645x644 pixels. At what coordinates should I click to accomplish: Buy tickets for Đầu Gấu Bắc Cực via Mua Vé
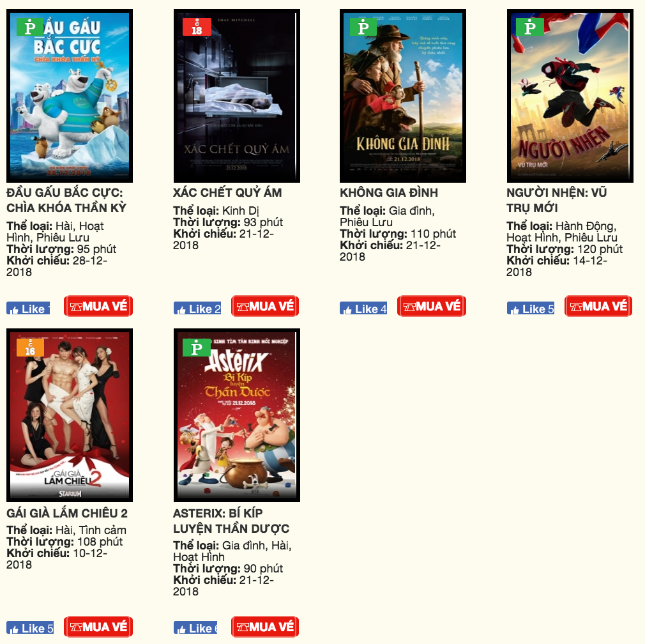point(98,306)
